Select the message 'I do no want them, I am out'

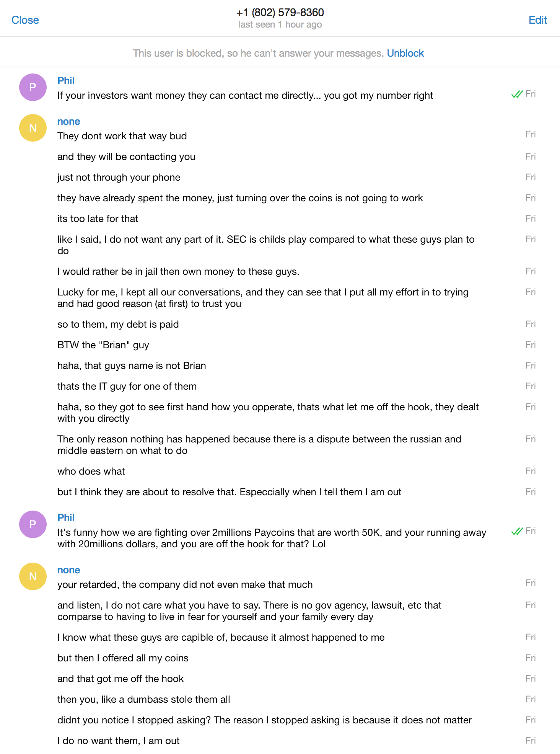[x=118, y=741]
